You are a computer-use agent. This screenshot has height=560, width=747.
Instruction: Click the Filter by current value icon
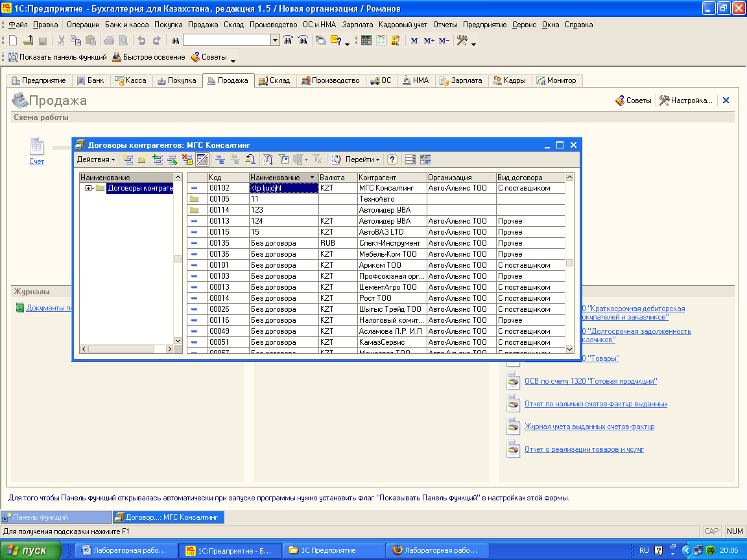point(283,159)
